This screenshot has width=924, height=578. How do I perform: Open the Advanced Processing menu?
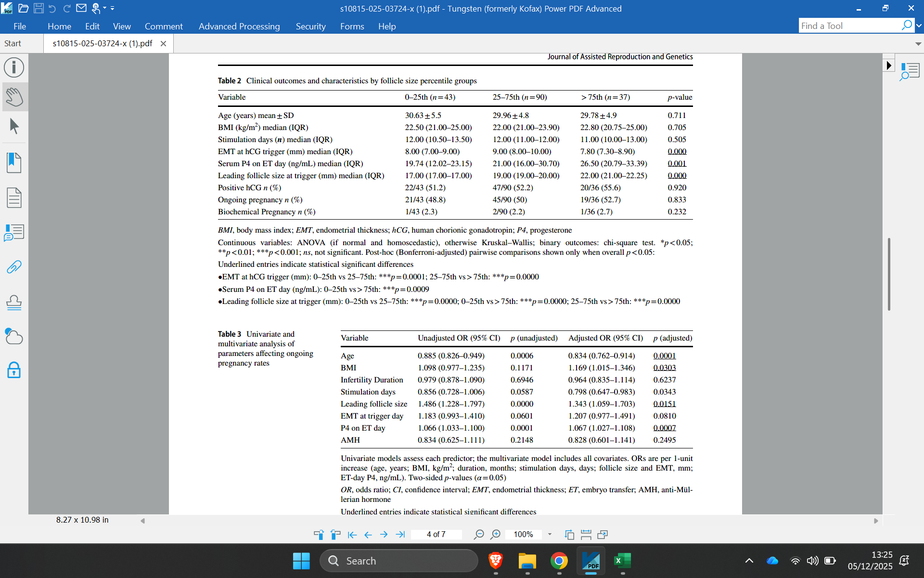pyautogui.click(x=239, y=26)
